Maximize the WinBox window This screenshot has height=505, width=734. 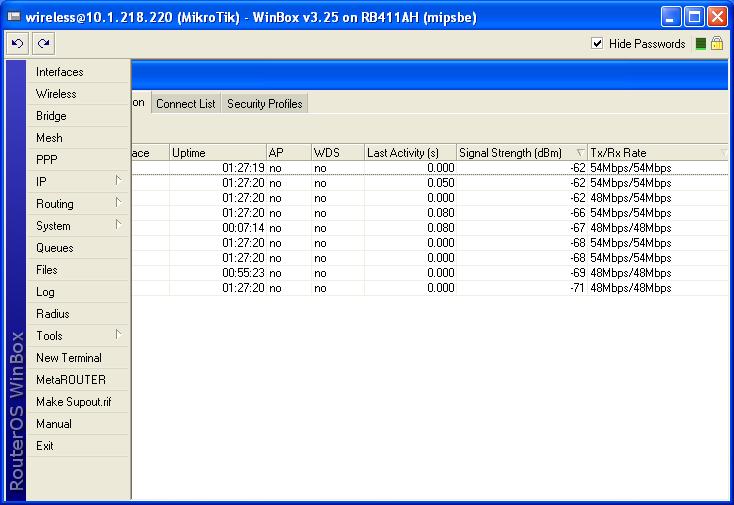click(x=694, y=17)
